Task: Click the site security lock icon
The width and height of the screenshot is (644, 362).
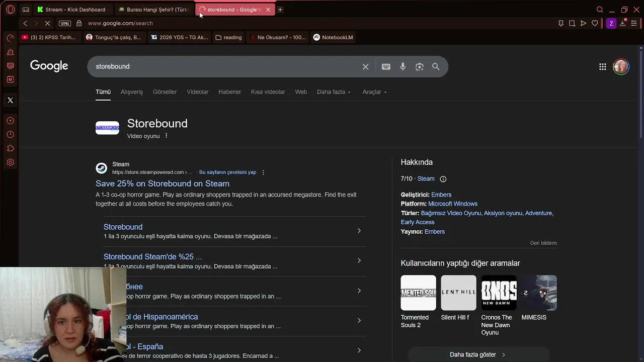Action: 79,23
